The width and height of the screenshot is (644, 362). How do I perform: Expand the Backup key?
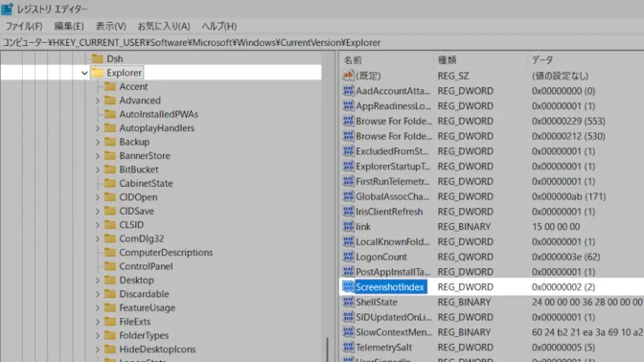click(x=98, y=142)
